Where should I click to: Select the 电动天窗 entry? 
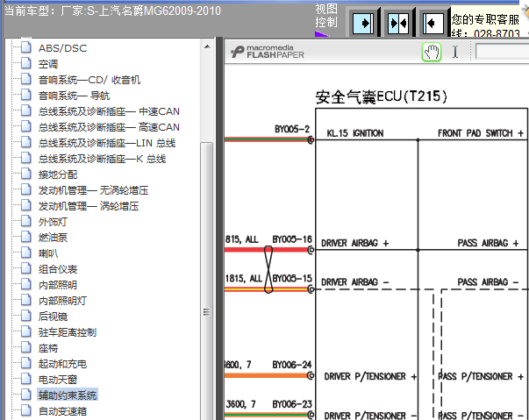click(58, 380)
